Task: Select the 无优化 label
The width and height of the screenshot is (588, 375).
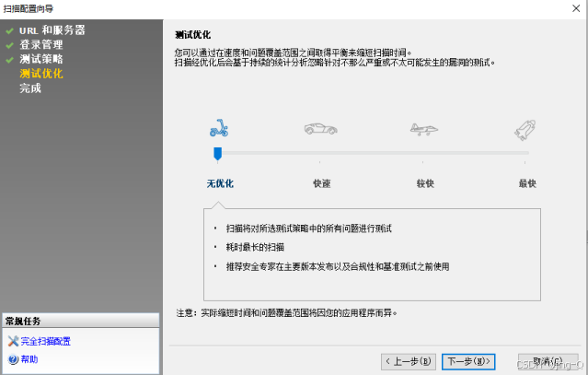Action: point(220,183)
